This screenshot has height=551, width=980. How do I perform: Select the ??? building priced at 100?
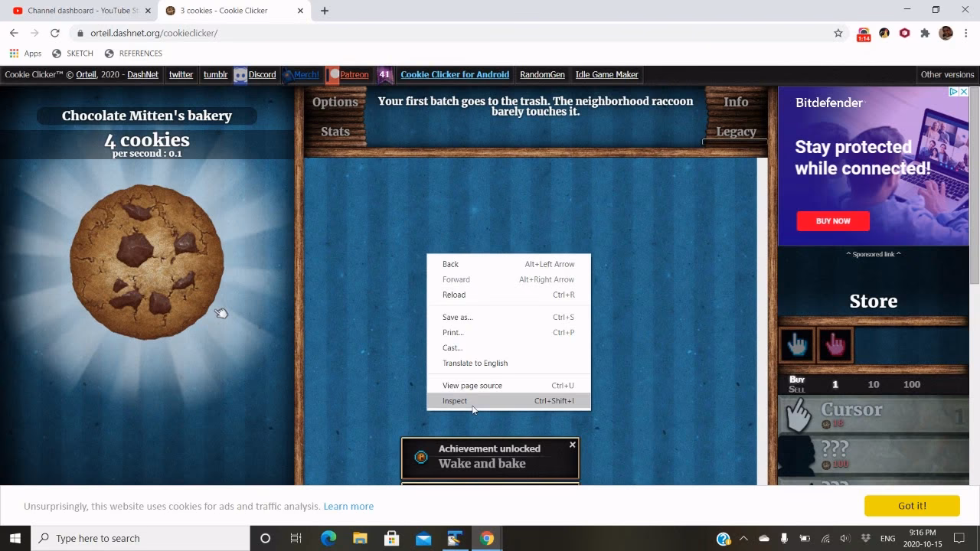873,455
